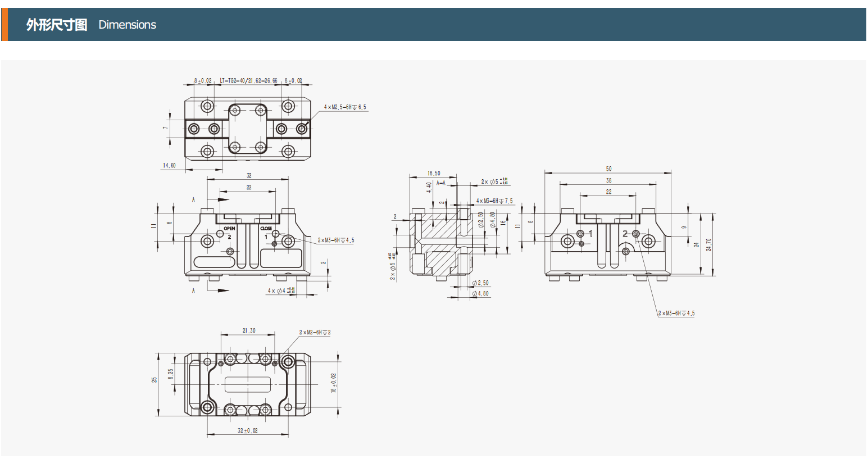The image size is (868, 459).
Task: Select the 'LT-TG2-40/21.62-26.66' dimension text
Action: (x=248, y=80)
